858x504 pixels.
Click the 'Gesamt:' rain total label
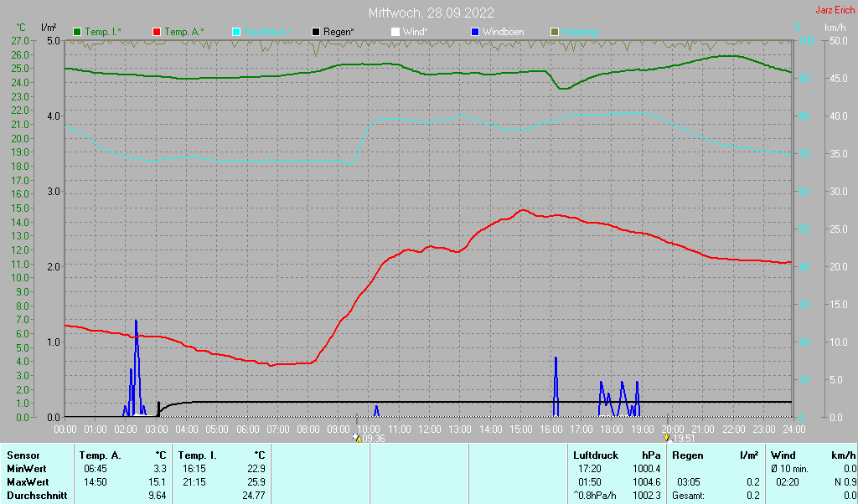pyautogui.click(x=689, y=496)
